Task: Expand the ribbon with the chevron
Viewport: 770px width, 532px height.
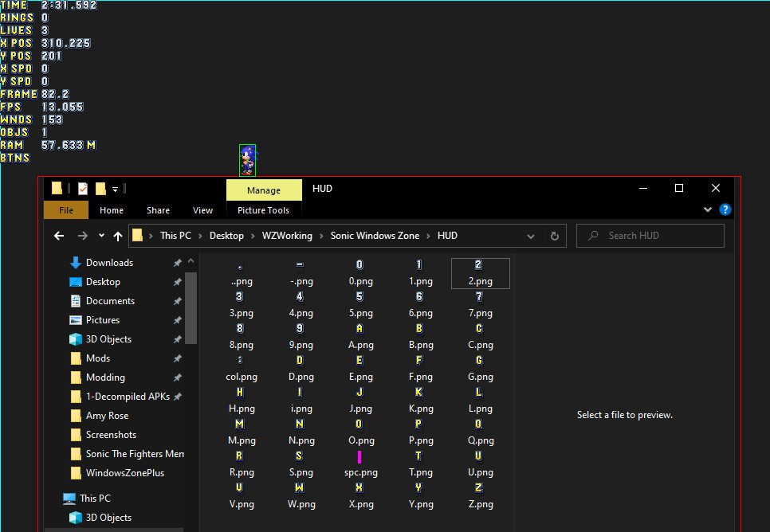Action: (x=708, y=210)
